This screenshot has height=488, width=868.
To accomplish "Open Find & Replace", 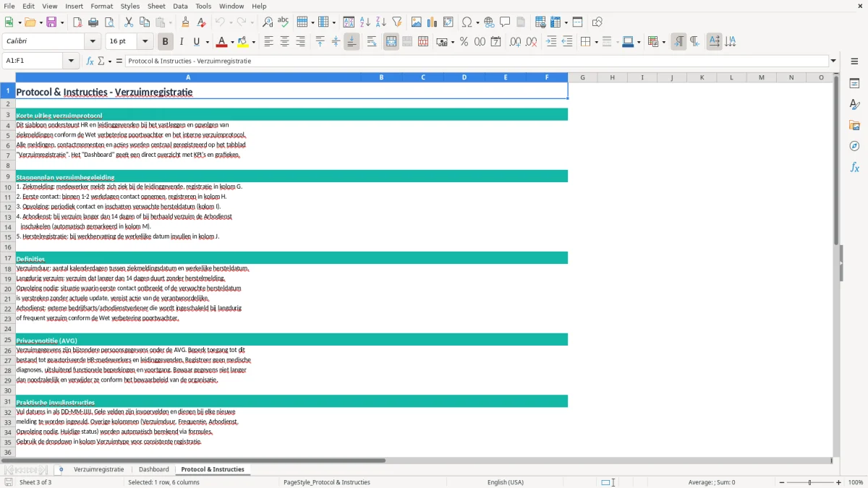I will pos(268,22).
